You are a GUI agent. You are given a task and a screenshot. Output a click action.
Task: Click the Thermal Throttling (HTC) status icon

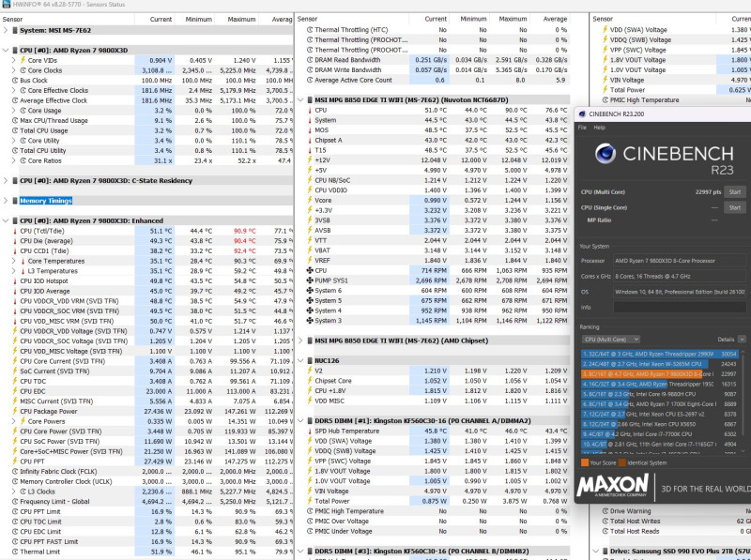310,30
